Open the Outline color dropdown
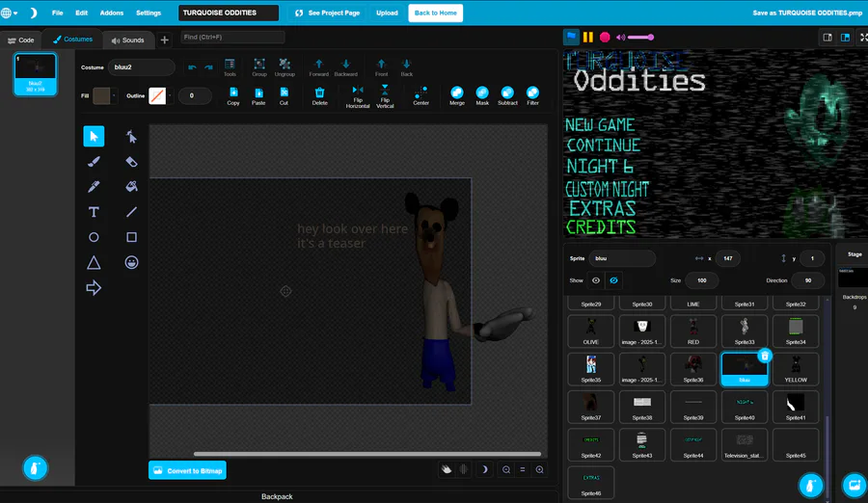Screen dimensions: 868x503 (x=170, y=95)
